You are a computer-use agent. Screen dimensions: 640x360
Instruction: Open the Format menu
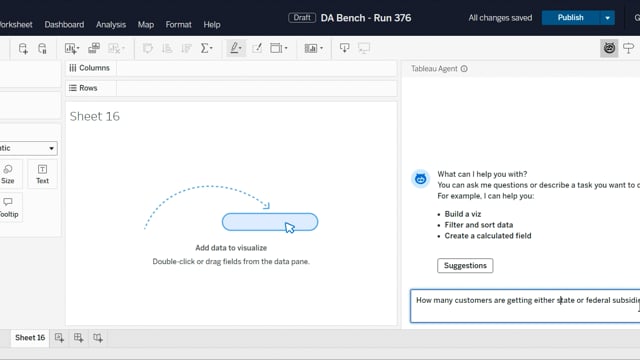pos(178,24)
